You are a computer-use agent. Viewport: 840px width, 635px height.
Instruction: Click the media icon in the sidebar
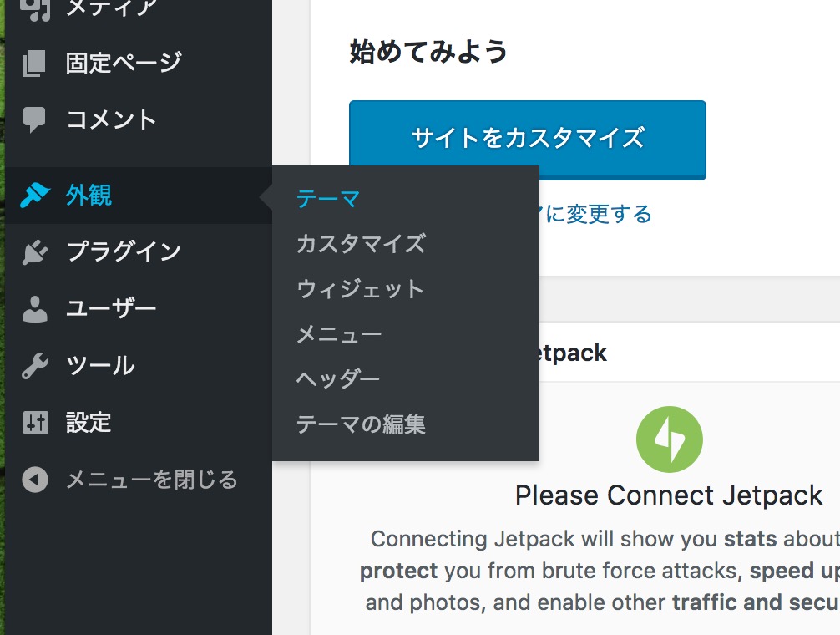pos(35,8)
